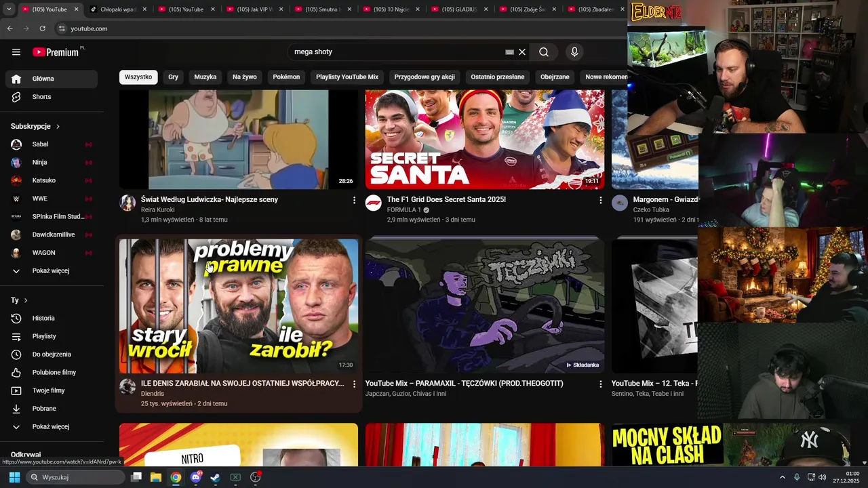868x488 pixels.
Task: Clear the search text with X icon
Action: (522, 52)
